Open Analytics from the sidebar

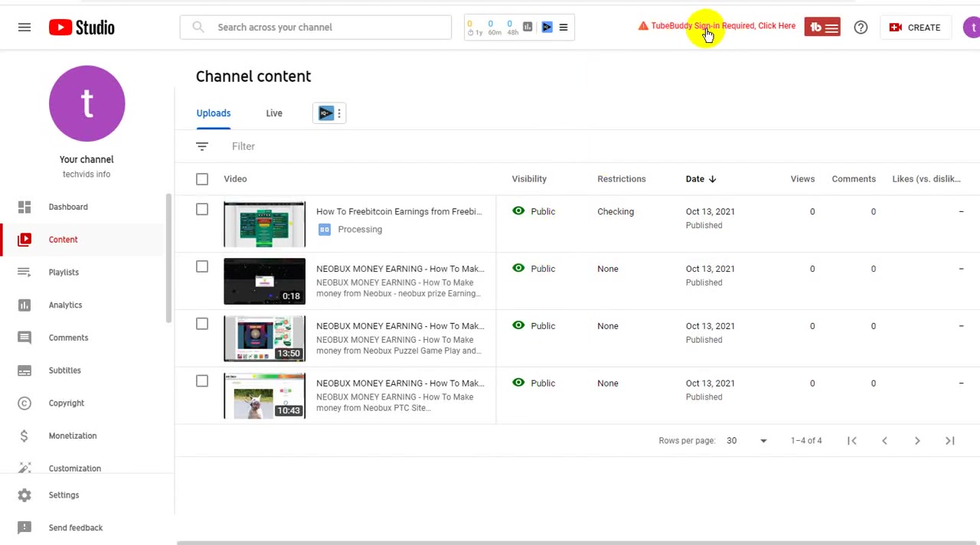point(65,305)
